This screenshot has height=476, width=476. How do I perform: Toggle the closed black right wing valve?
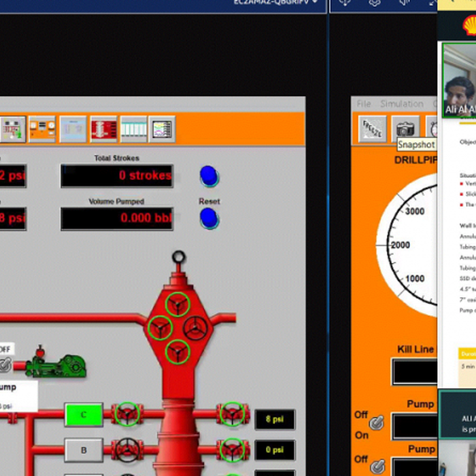(x=195, y=328)
